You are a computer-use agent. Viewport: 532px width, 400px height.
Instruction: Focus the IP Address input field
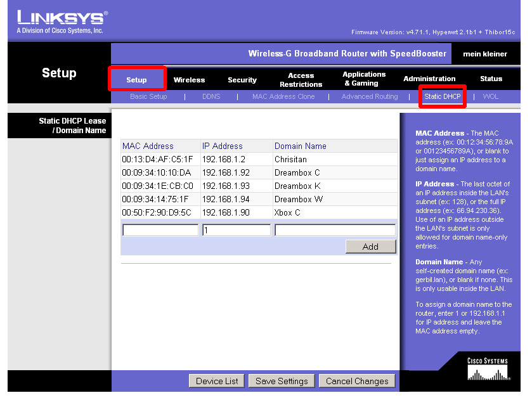(237, 230)
